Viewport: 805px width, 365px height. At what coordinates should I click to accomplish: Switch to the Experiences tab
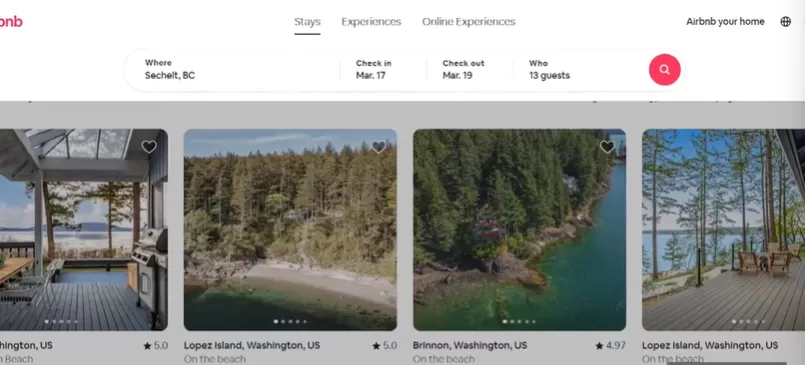[371, 22]
